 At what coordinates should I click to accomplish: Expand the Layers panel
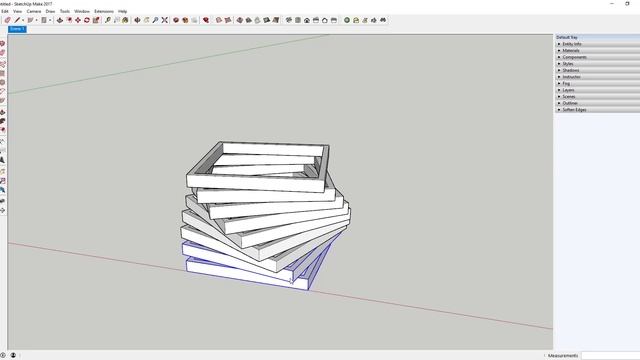tap(597, 90)
